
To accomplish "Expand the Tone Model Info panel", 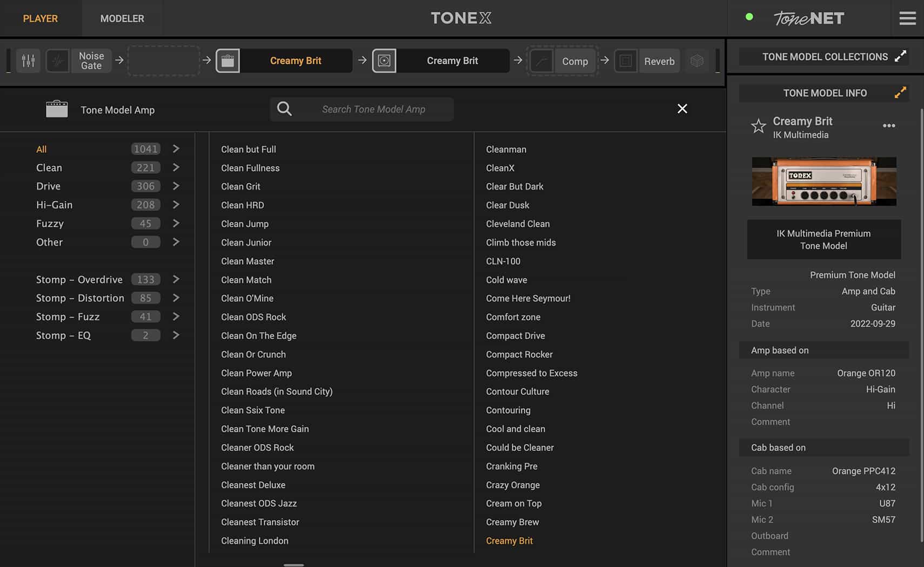I will [x=900, y=92].
